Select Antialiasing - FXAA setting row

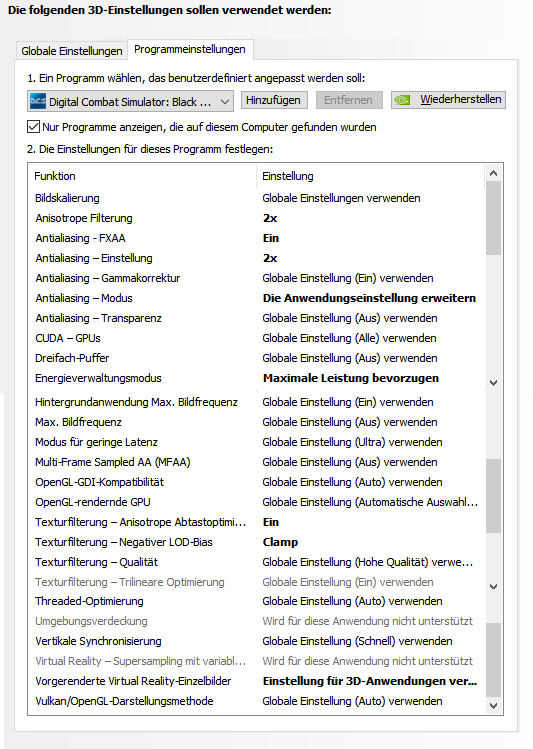click(256, 238)
